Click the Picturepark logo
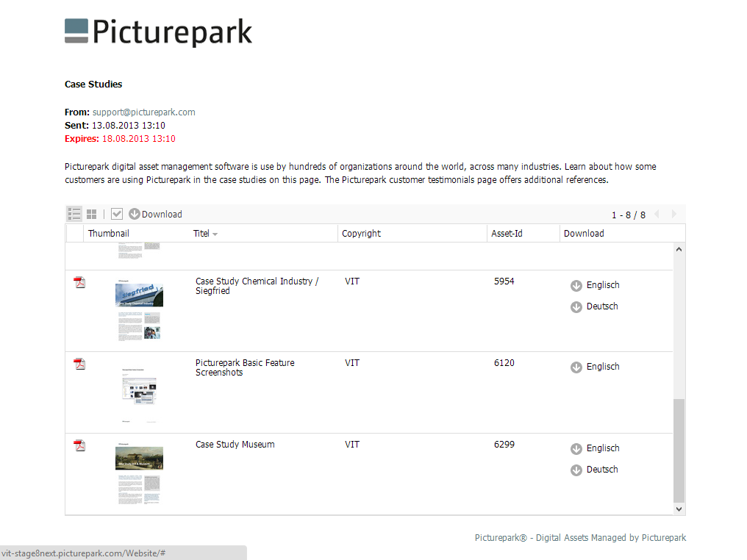This screenshot has width=747, height=560. [x=158, y=32]
